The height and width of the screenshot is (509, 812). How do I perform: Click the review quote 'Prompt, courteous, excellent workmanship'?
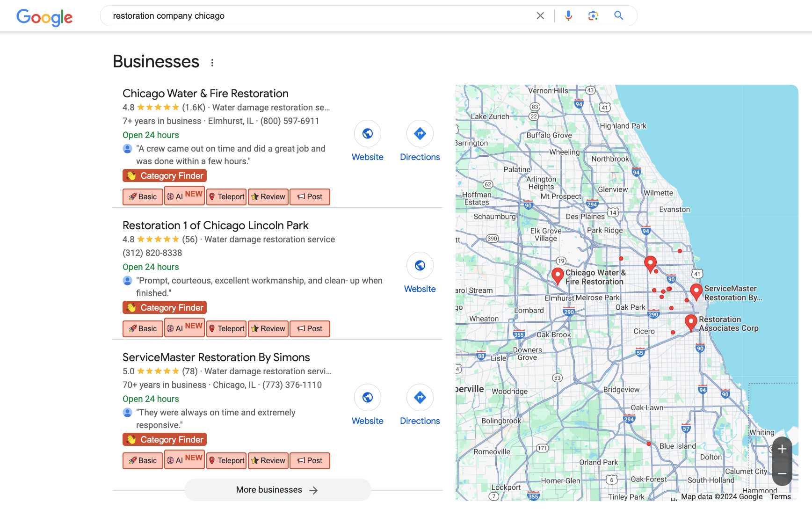click(259, 287)
